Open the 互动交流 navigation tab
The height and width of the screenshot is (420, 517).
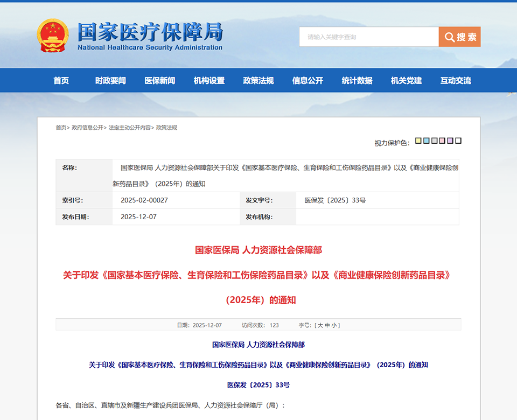(x=457, y=80)
